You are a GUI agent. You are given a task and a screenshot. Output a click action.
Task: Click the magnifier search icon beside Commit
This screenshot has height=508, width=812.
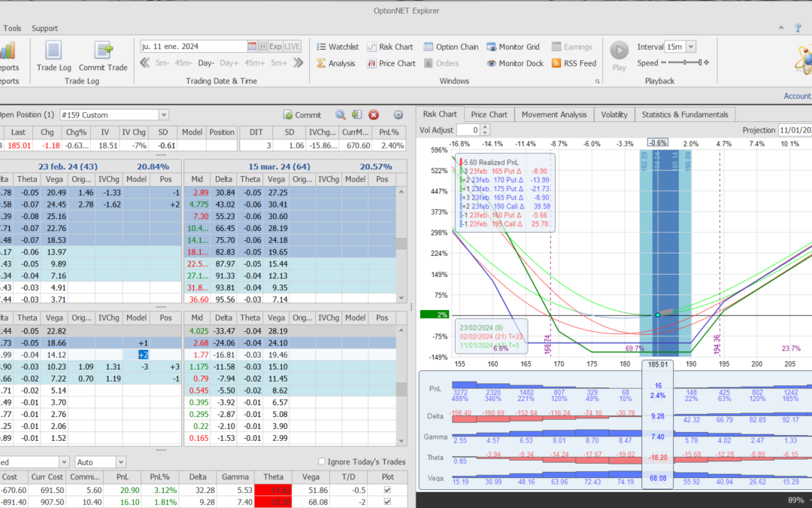(x=341, y=115)
